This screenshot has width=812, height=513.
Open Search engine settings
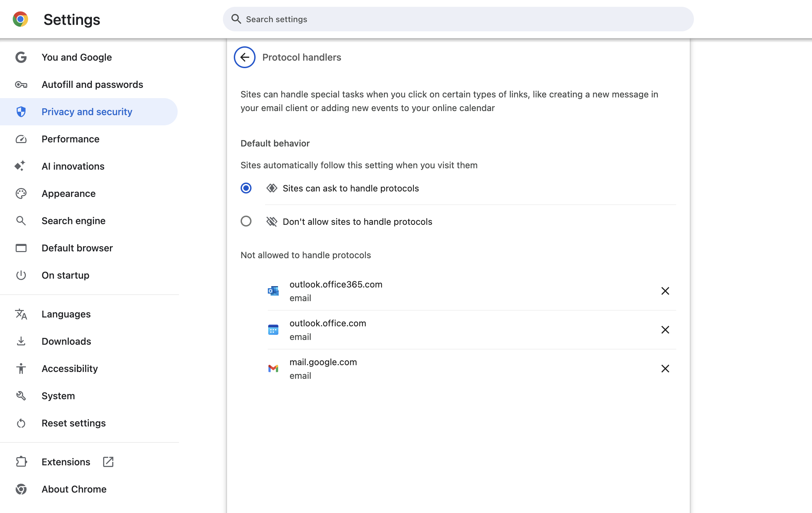tap(73, 221)
